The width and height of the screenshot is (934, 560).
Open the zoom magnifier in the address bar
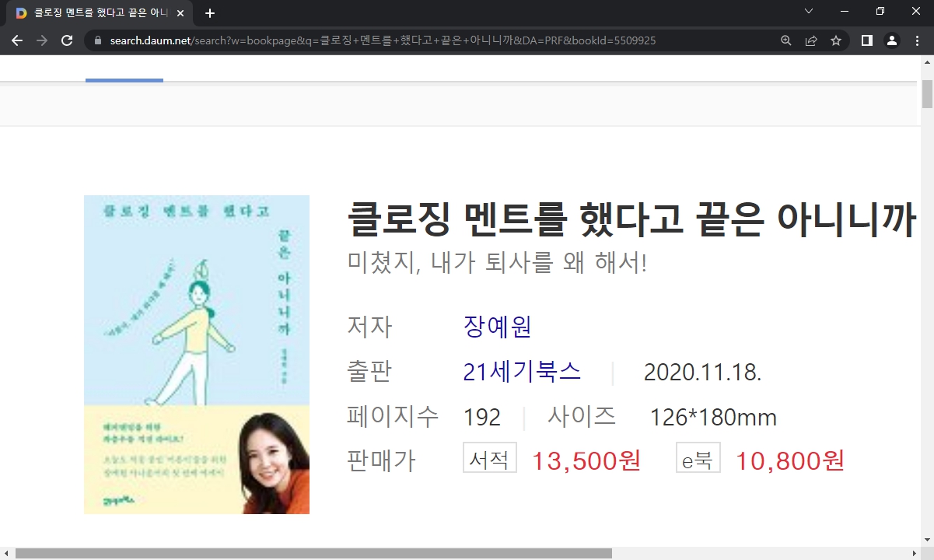click(x=786, y=40)
